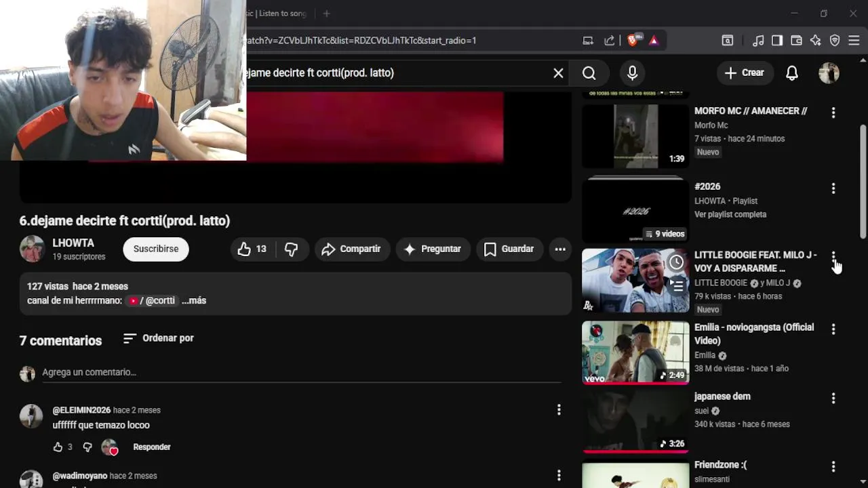Open slimesanti channel under Friendzone
Image resolution: width=868 pixels, height=488 pixels.
coord(712,480)
